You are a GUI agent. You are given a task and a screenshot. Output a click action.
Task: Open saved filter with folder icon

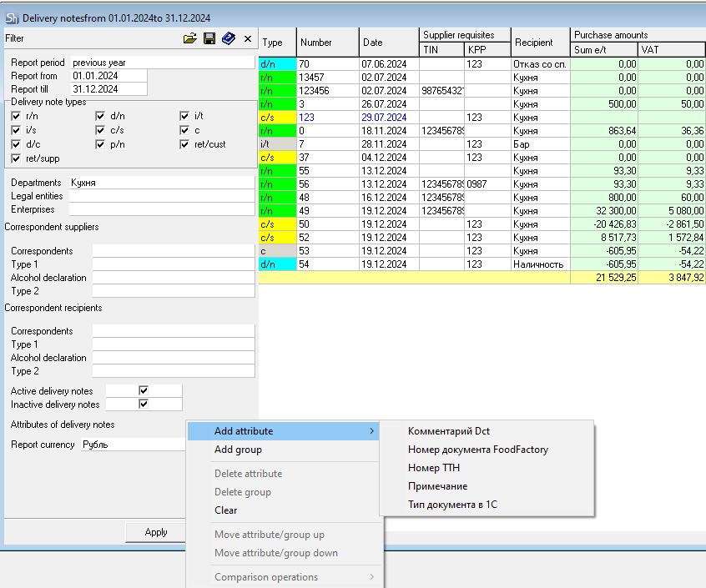189,38
